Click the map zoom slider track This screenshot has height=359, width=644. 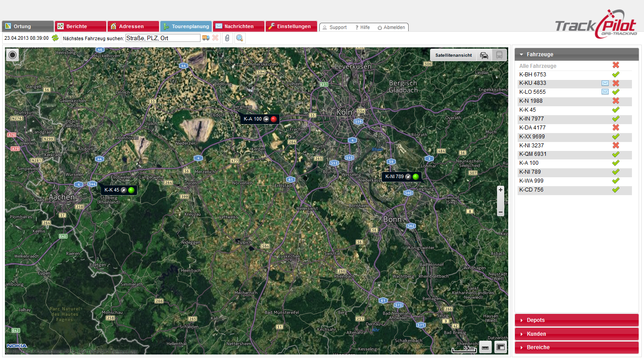(x=501, y=201)
